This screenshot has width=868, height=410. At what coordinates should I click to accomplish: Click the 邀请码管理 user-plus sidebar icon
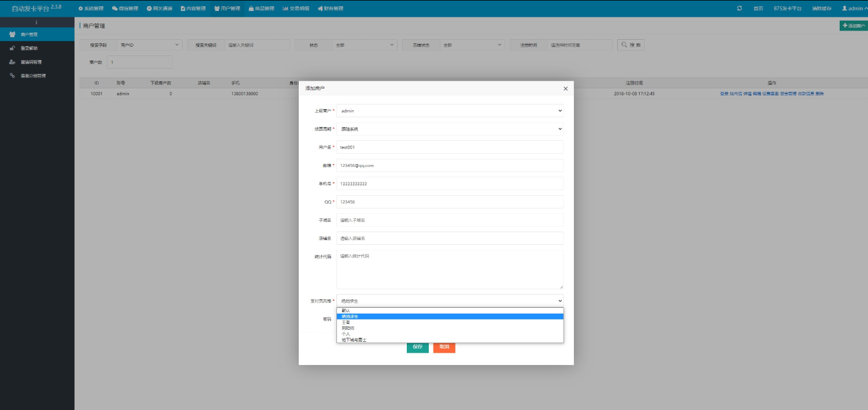click(12, 62)
